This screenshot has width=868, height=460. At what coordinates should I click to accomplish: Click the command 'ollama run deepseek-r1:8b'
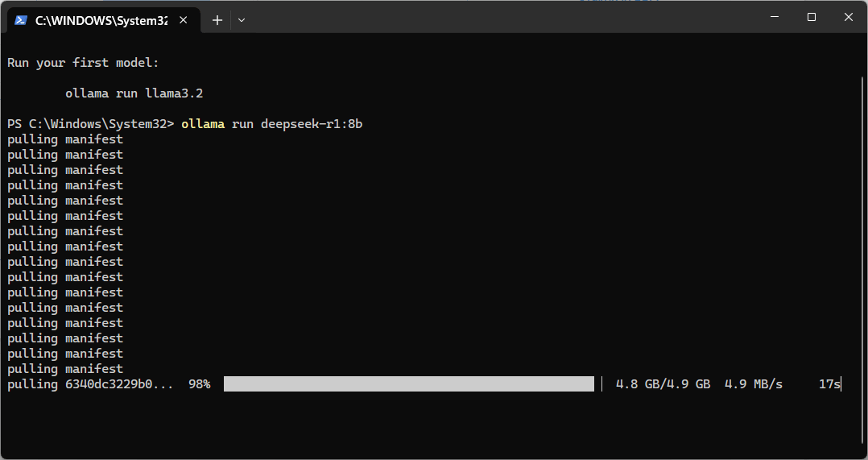[272, 123]
